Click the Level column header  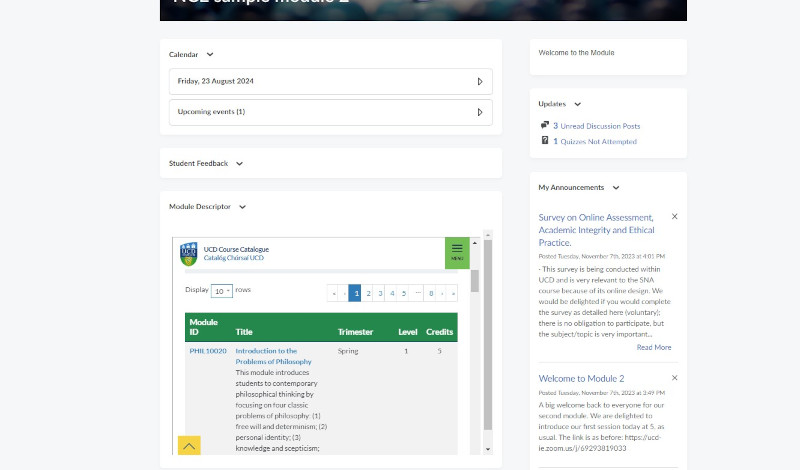click(408, 332)
